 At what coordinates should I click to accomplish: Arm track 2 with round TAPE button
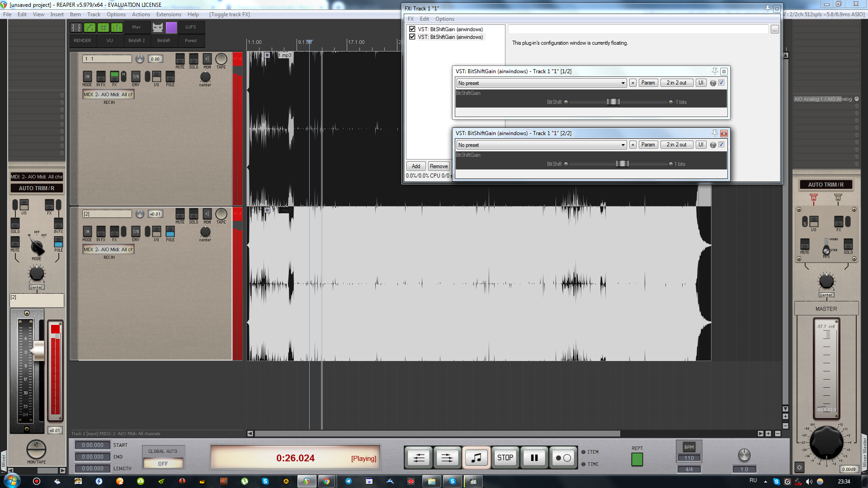[x=221, y=214]
